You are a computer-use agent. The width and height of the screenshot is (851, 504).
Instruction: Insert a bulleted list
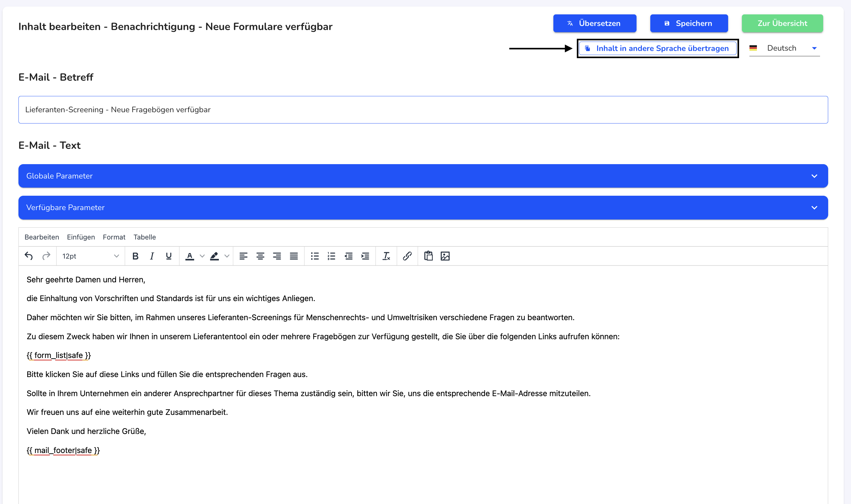pyautogui.click(x=315, y=256)
